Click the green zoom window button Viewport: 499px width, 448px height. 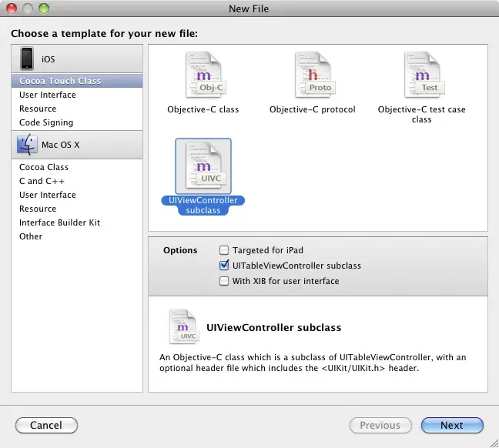[x=44, y=8]
